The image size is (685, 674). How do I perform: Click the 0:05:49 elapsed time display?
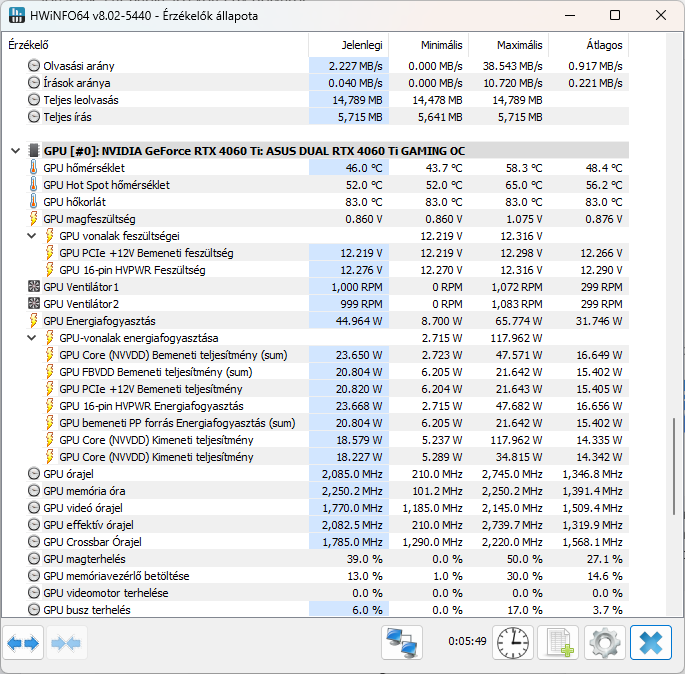click(467, 641)
